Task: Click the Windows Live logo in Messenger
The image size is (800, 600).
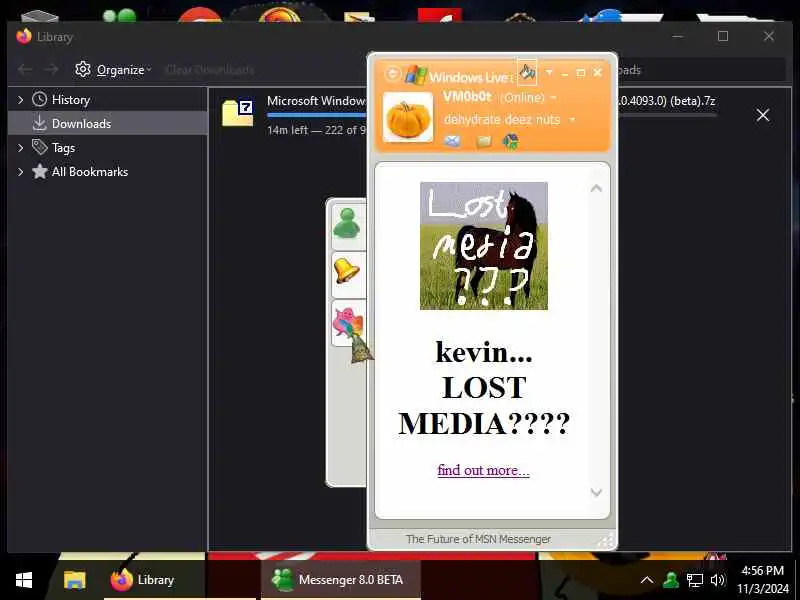Action: (x=416, y=75)
